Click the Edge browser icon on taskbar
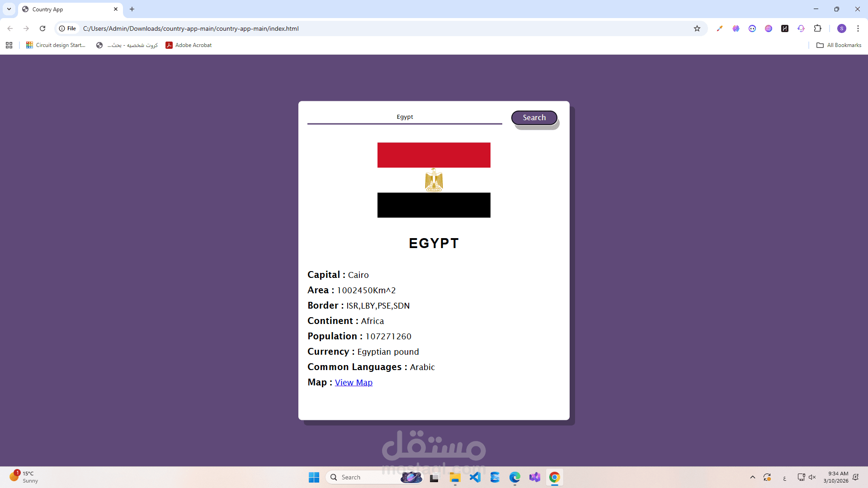The height and width of the screenshot is (488, 868). (x=515, y=477)
